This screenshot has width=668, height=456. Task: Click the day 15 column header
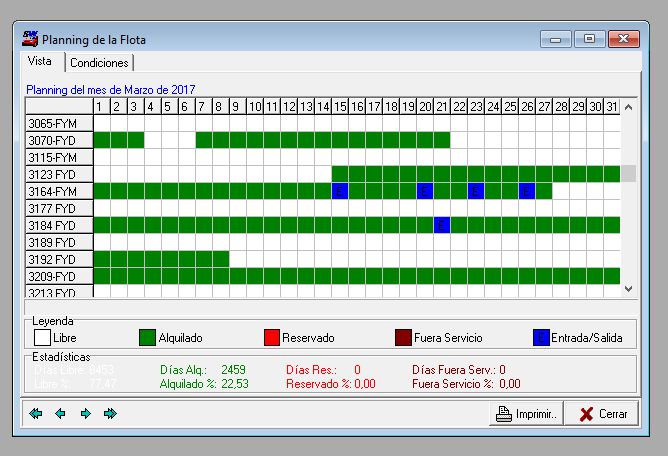coord(340,107)
